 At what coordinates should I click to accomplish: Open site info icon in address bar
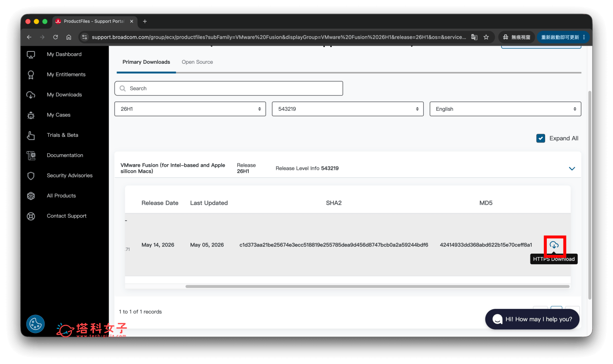[85, 37]
